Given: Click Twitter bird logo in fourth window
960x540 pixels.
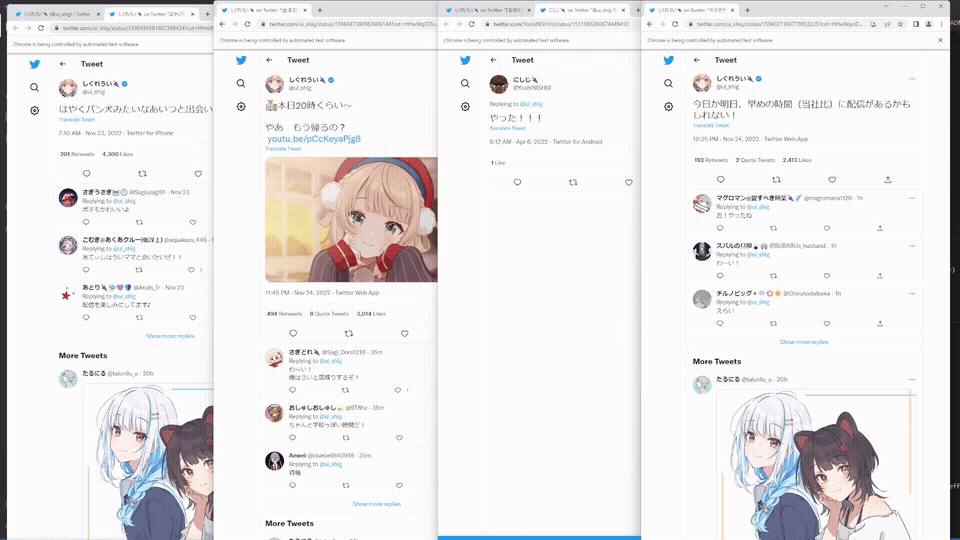Looking at the screenshot, I should click(x=669, y=60).
